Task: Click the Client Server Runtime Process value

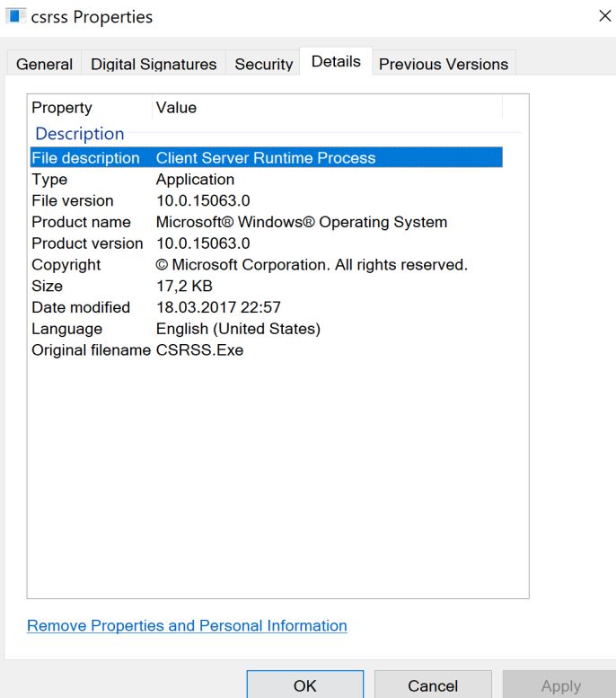Action: point(266,158)
